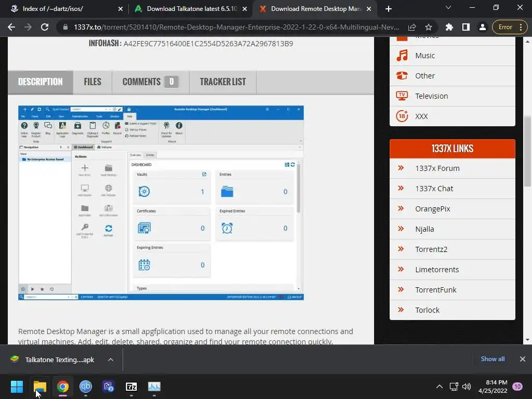Open qBittorrent from the taskbar
The image size is (532, 399).
pos(86,387)
